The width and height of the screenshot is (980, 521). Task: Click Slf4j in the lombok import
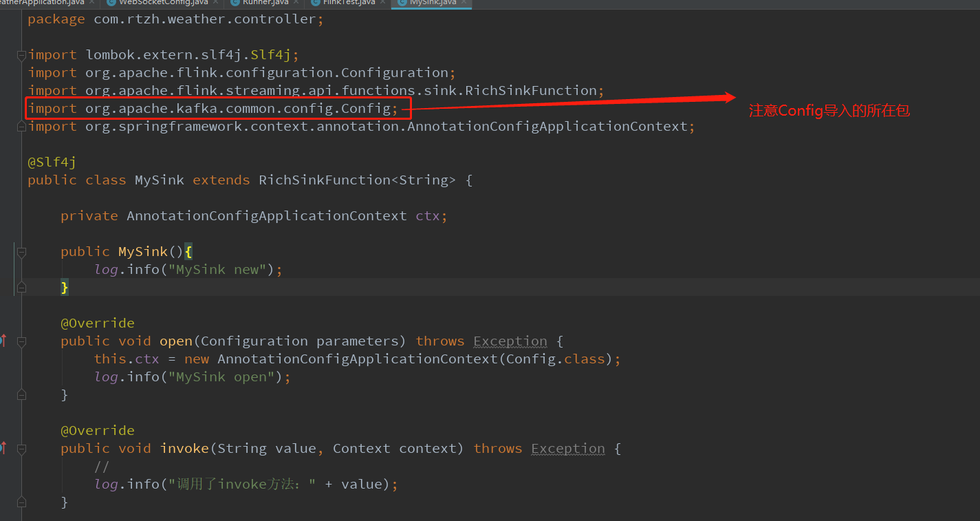(x=271, y=55)
